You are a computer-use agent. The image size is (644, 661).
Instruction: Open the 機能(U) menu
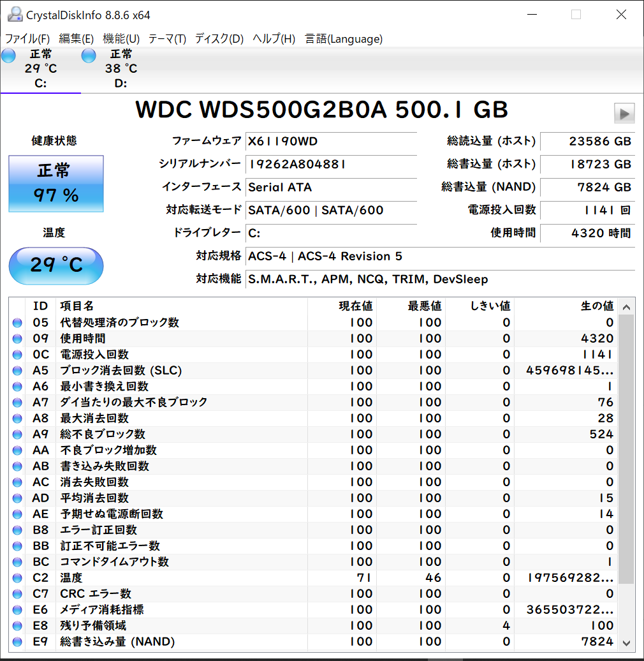click(x=121, y=39)
